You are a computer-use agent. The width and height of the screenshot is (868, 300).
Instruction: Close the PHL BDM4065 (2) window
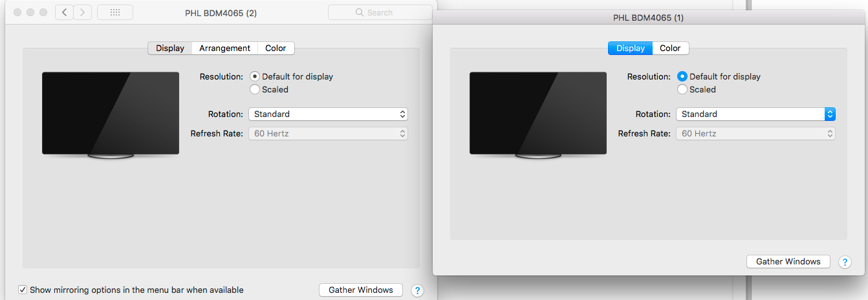point(17,12)
